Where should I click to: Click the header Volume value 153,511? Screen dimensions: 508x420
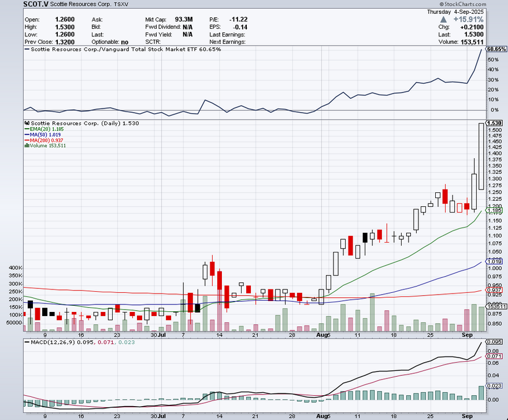(x=472, y=42)
